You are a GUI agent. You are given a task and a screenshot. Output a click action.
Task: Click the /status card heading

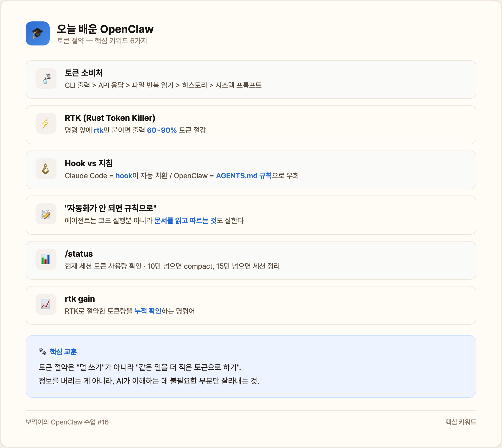point(79,254)
